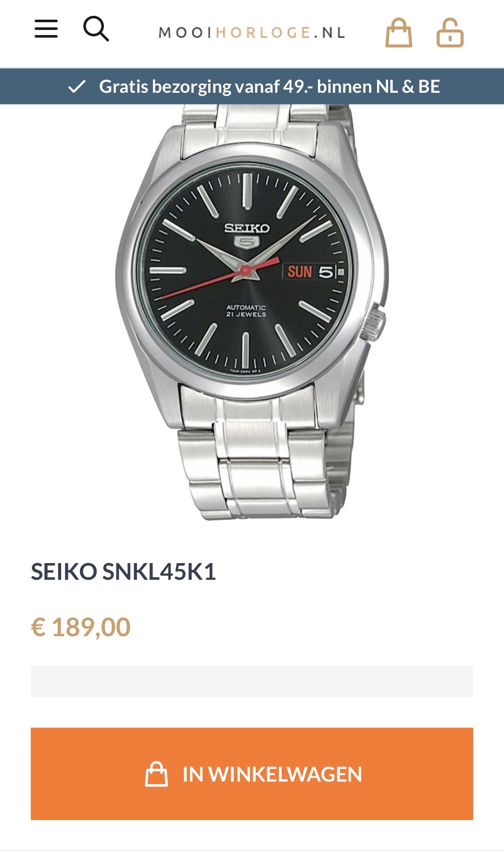The width and height of the screenshot is (504, 853).
Task: Add watch to cart with IN WINKELWAGEN
Action: pos(252,774)
